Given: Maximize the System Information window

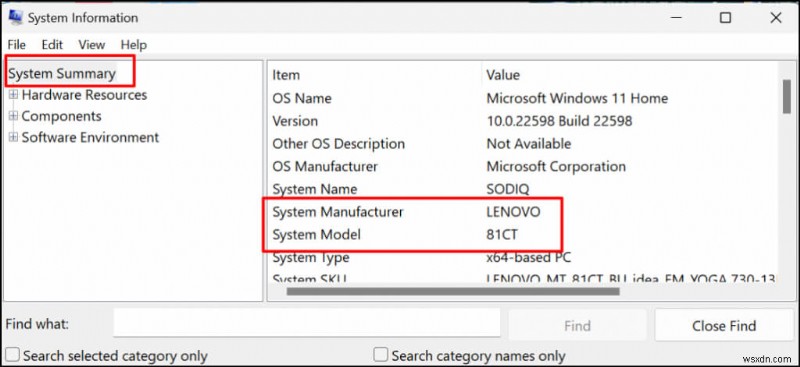Looking at the screenshot, I should coord(725,18).
